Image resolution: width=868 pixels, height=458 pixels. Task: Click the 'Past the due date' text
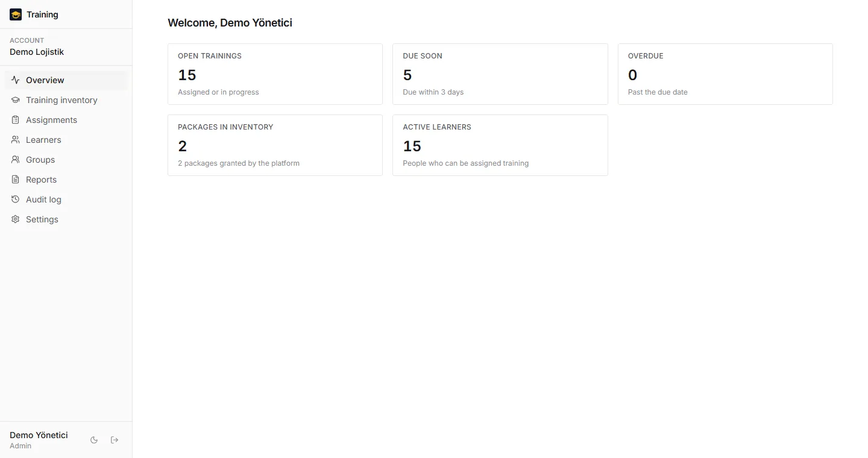pos(658,92)
